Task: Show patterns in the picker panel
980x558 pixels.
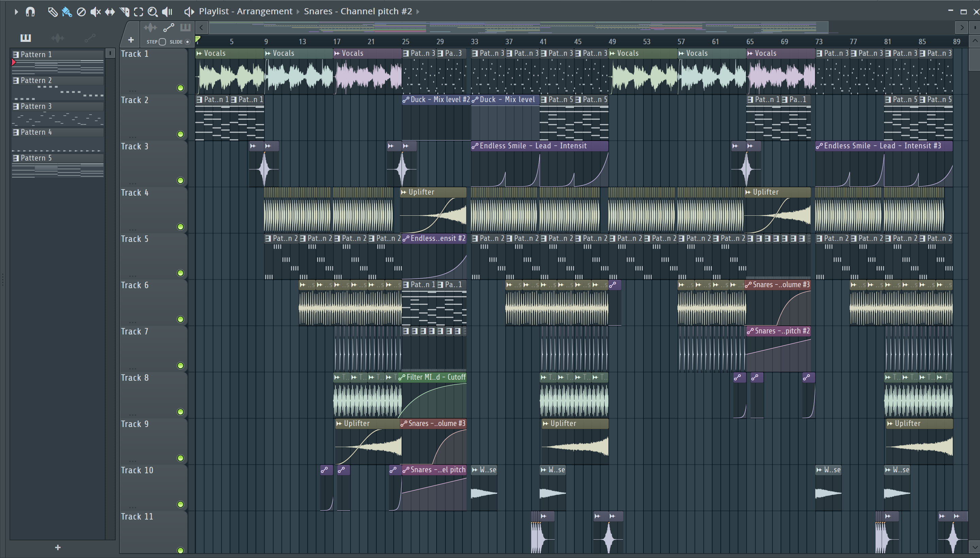Action: coord(26,37)
